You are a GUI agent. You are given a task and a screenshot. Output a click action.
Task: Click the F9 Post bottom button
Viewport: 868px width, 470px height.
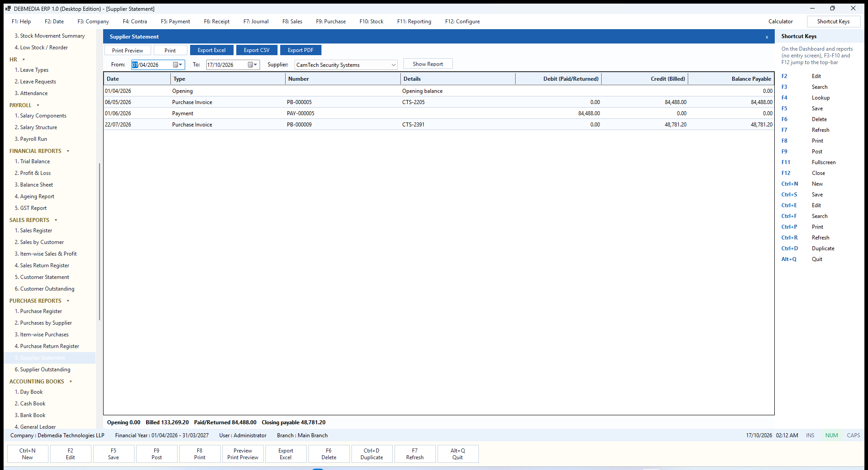[156, 454]
